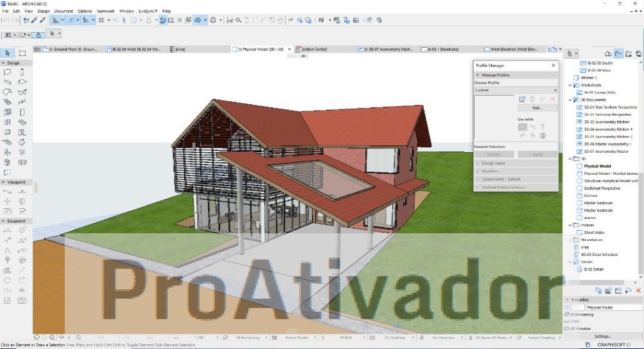The width and height of the screenshot is (644, 349).
Task: Select the Roof tool in Design toolbox
Action: [8, 92]
